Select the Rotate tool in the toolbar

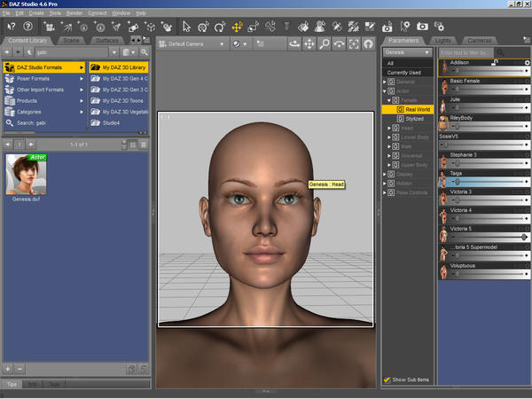pyautogui.click(x=220, y=27)
